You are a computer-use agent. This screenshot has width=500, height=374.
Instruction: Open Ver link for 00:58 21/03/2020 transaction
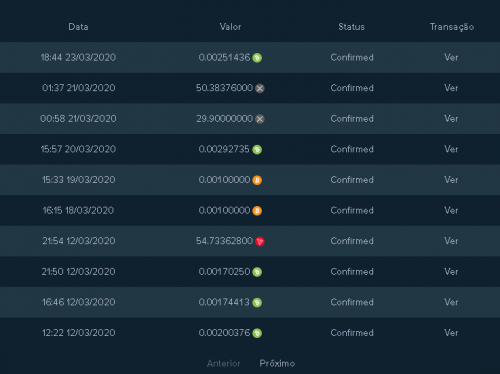click(x=451, y=119)
